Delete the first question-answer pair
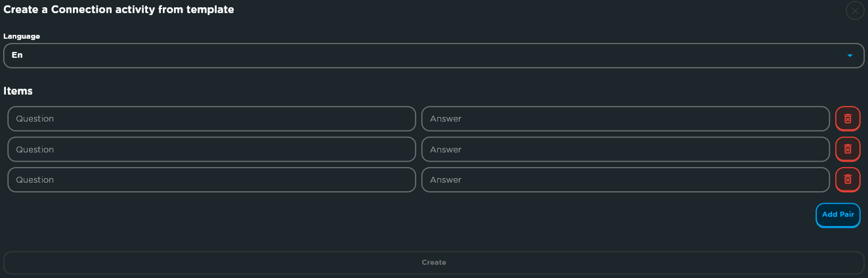Image resolution: width=868 pixels, height=278 pixels. tap(848, 119)
